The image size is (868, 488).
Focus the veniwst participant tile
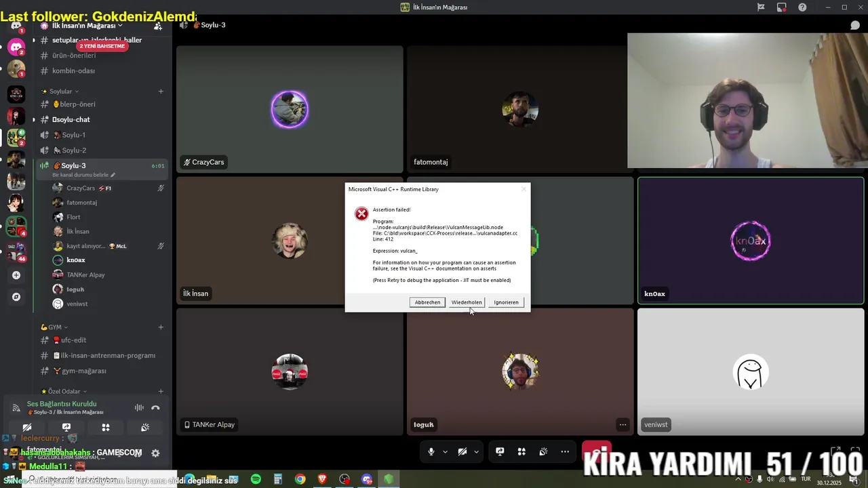click(751, 371)
